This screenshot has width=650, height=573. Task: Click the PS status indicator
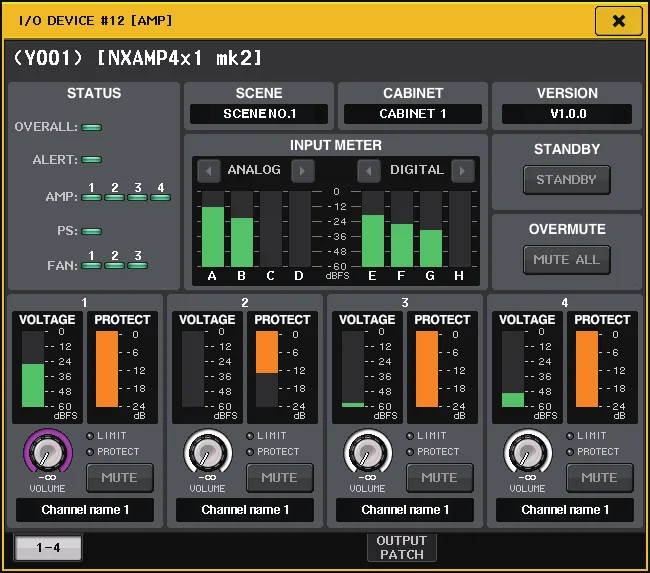coord(92,231)
